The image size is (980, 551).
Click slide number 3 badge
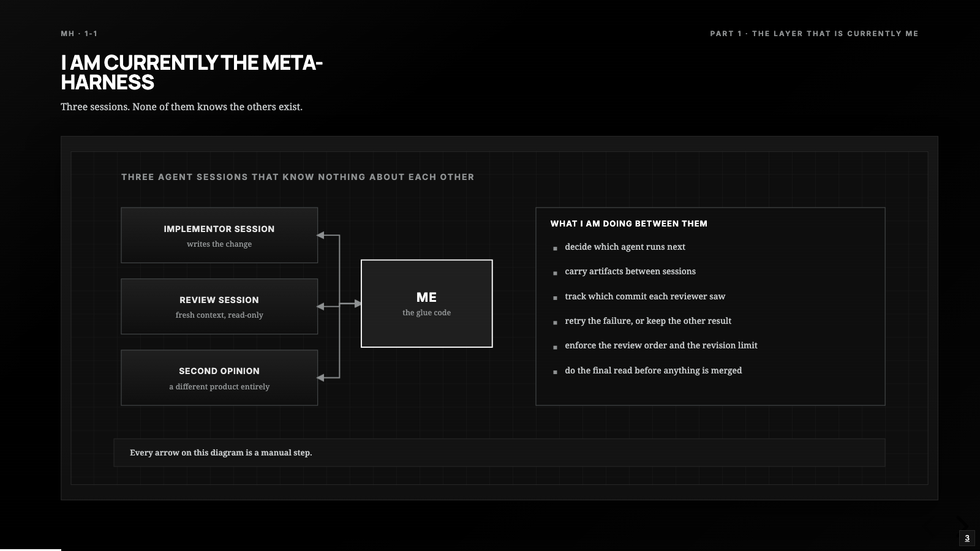(967, 538)
